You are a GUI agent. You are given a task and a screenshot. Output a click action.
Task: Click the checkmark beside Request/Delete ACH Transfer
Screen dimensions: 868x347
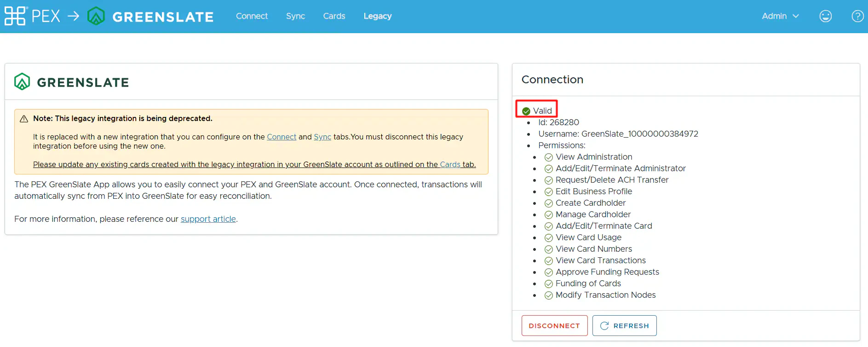tap(549, 180)
